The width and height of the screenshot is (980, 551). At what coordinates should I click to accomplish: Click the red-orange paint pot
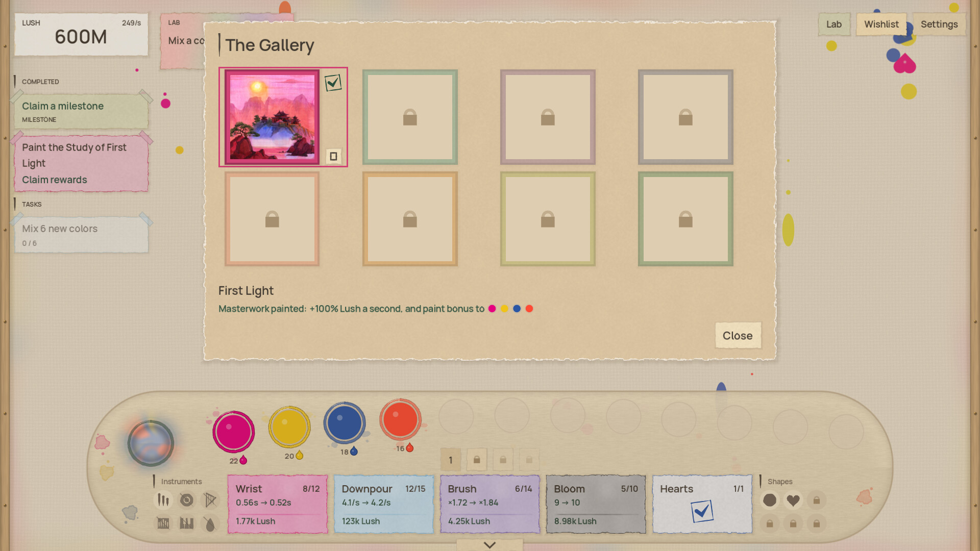coord(400,419)
